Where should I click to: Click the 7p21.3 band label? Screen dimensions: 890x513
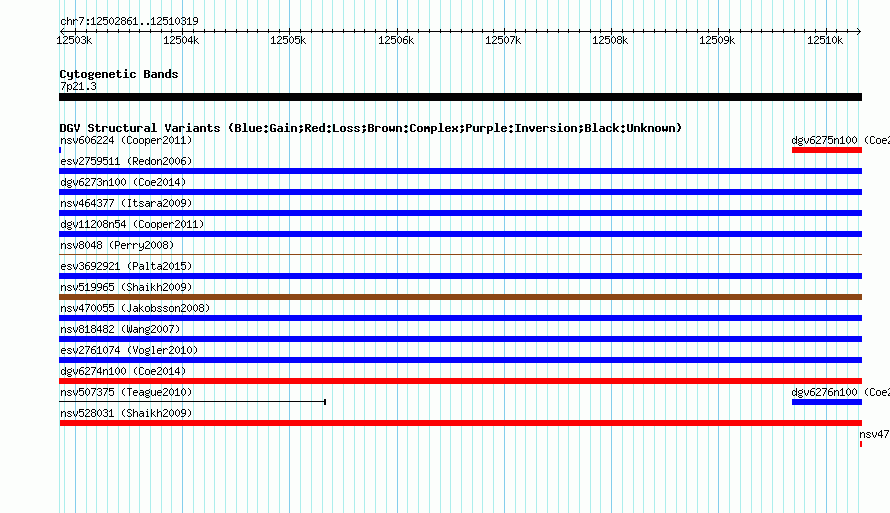click(78, 86)
